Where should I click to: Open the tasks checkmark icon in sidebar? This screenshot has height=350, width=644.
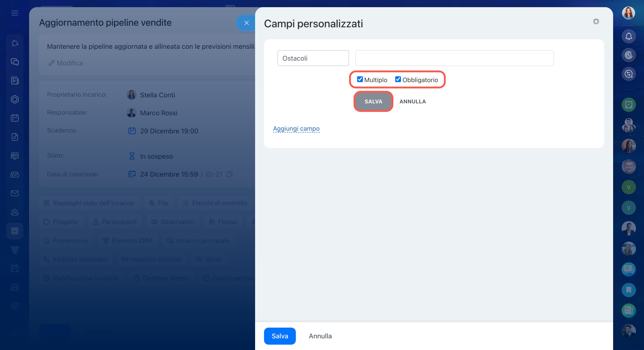(x=15, y=231)
